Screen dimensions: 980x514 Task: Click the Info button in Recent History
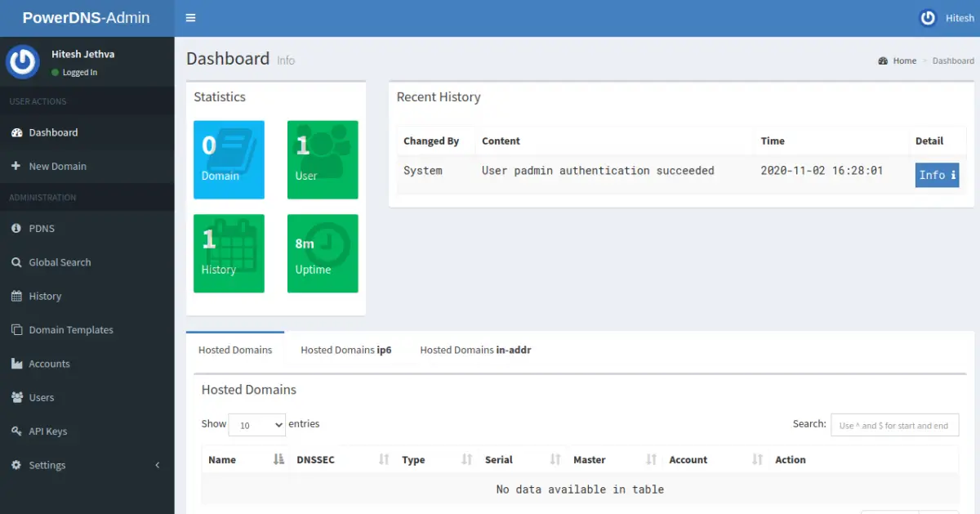pyautogui.click(x=937, y=175)
